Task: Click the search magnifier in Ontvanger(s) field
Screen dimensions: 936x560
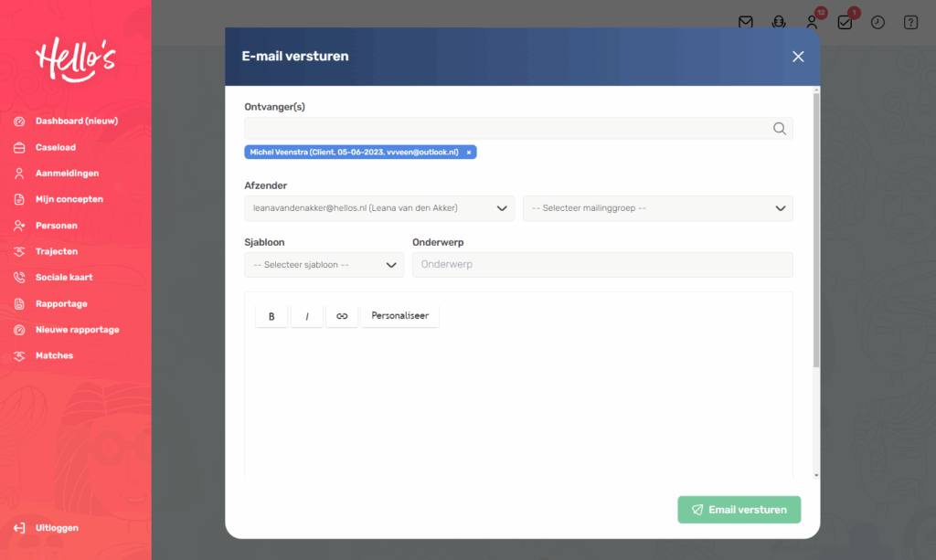Action: pyautogui.click(x=779, y=128)
